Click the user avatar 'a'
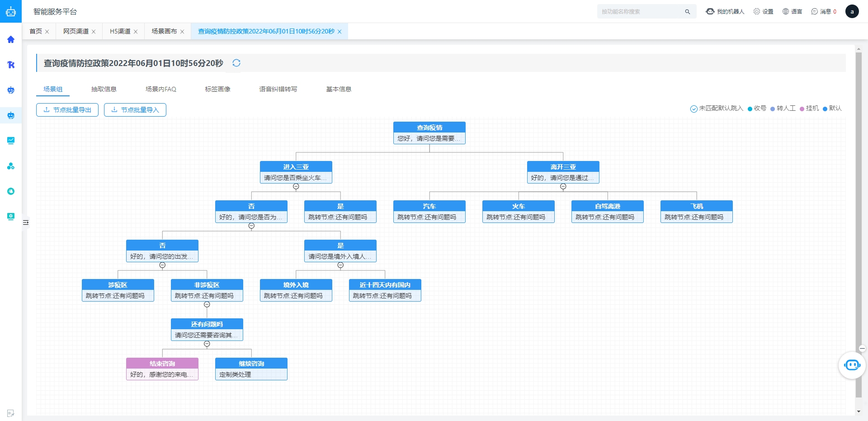The width and height of the screenshot is (868, 421). [852, 11]
